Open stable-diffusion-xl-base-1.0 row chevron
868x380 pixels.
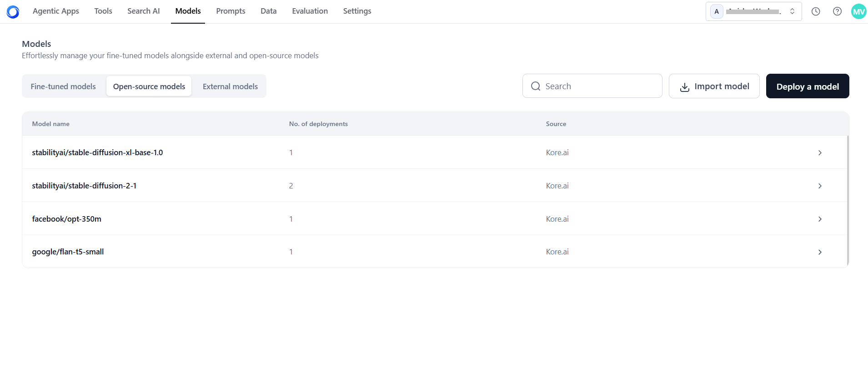point(820,153)
